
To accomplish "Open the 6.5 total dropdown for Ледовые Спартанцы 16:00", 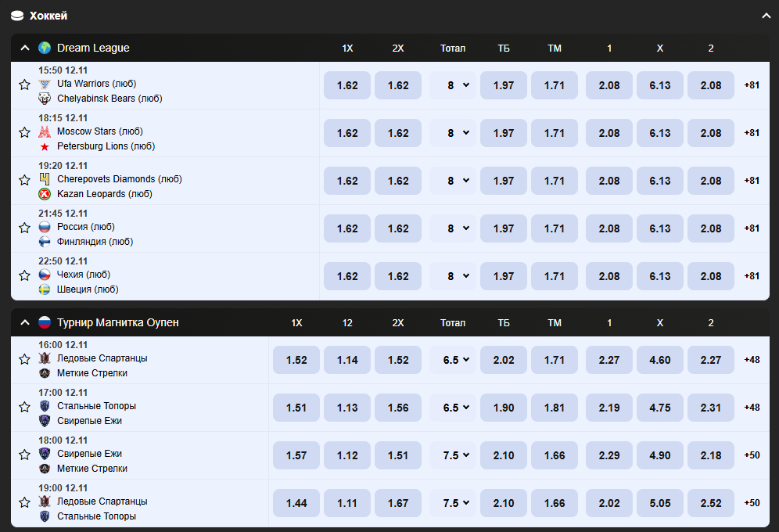I will coord(453,360).
